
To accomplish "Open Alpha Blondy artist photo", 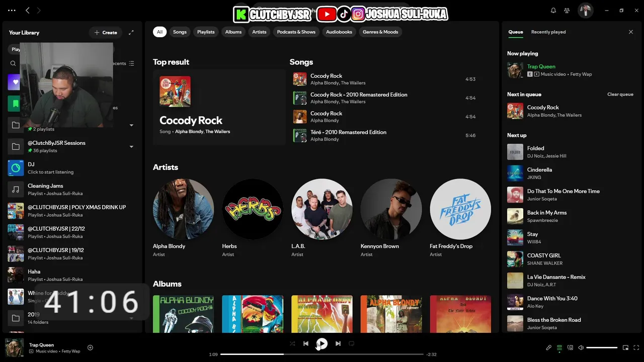I will [x=183, y=209].
